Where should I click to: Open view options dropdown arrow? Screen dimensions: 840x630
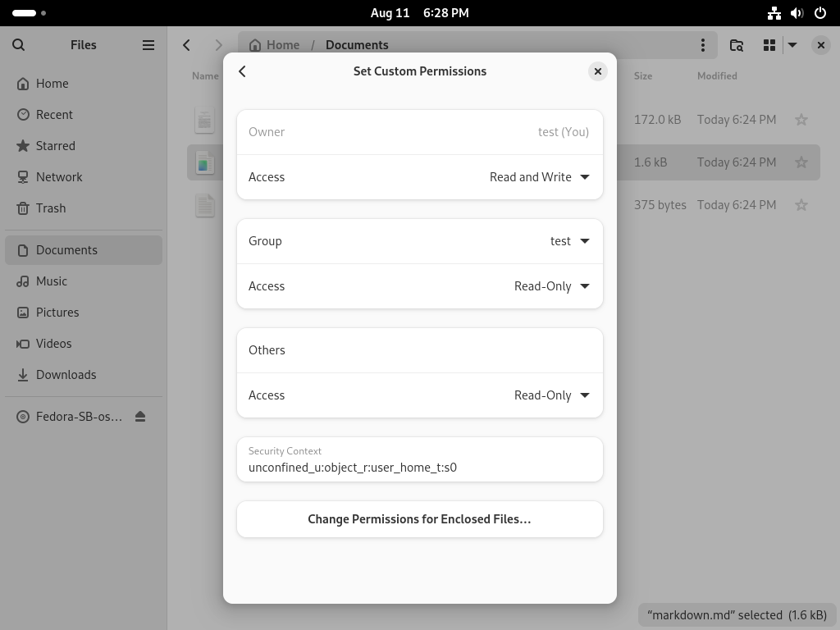792,45
